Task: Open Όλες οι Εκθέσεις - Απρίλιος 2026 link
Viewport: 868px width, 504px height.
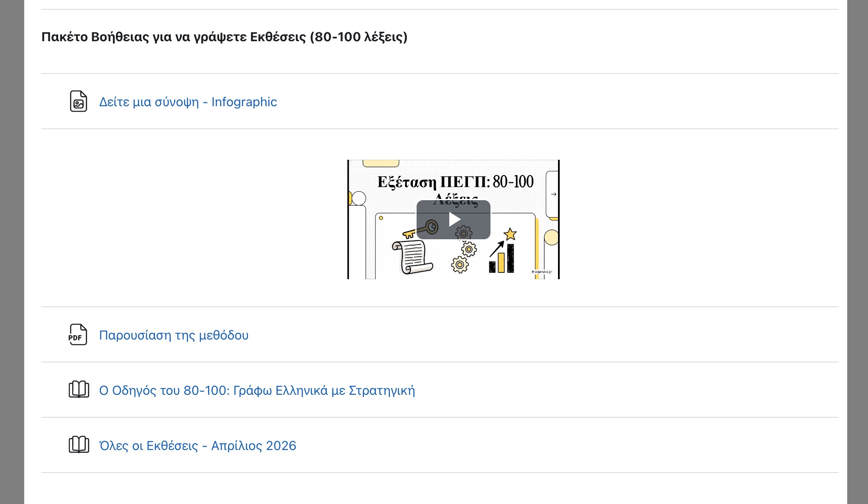Action: [197, 446]
